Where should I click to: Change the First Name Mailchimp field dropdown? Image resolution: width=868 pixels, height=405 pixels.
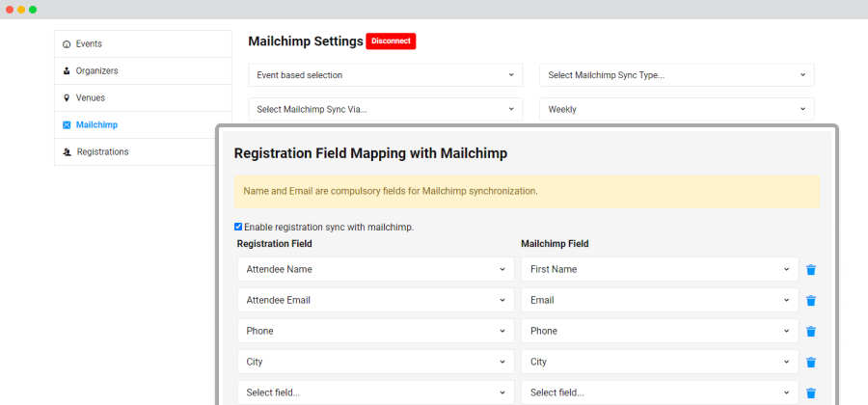(x=660, y=269)
